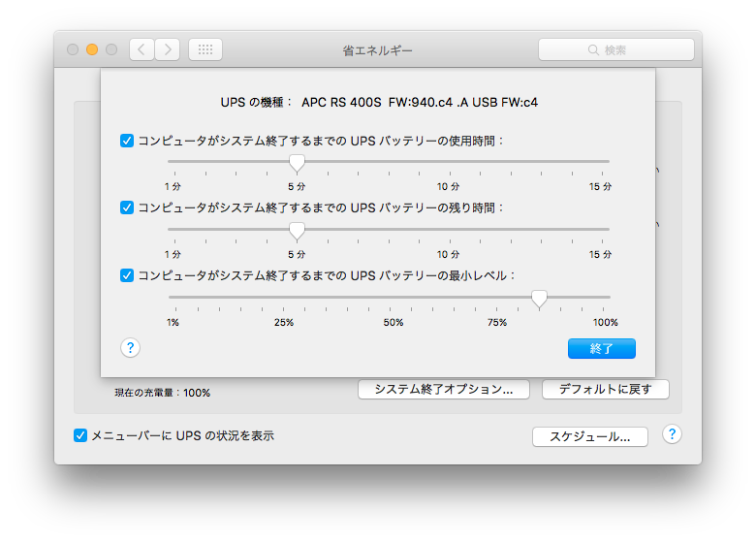
Task: Click the 検索 search field
Action: point(616,49)
